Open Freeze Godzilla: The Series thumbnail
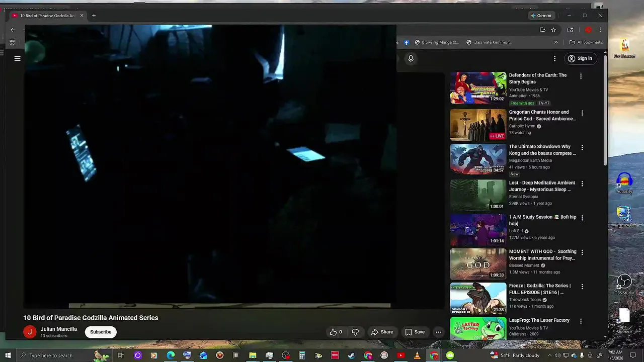This screenshot has width=644, height=362. tap(478, 298)
